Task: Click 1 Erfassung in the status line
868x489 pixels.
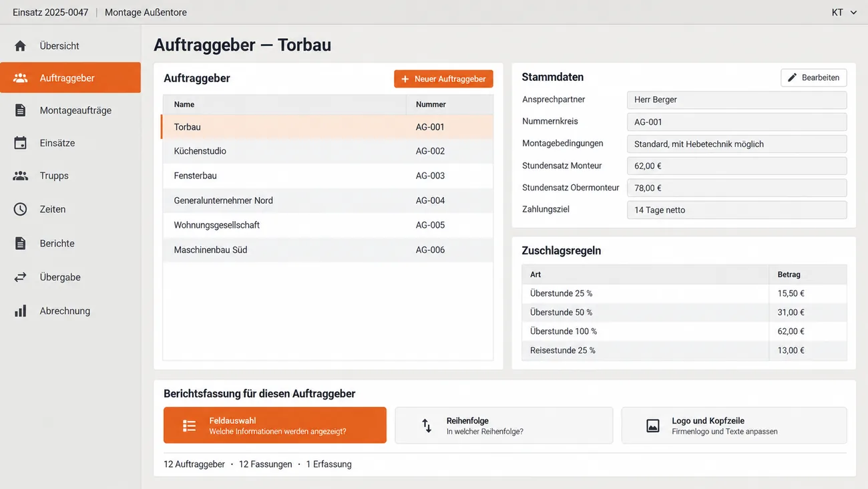Action: [x=329, y=464]
